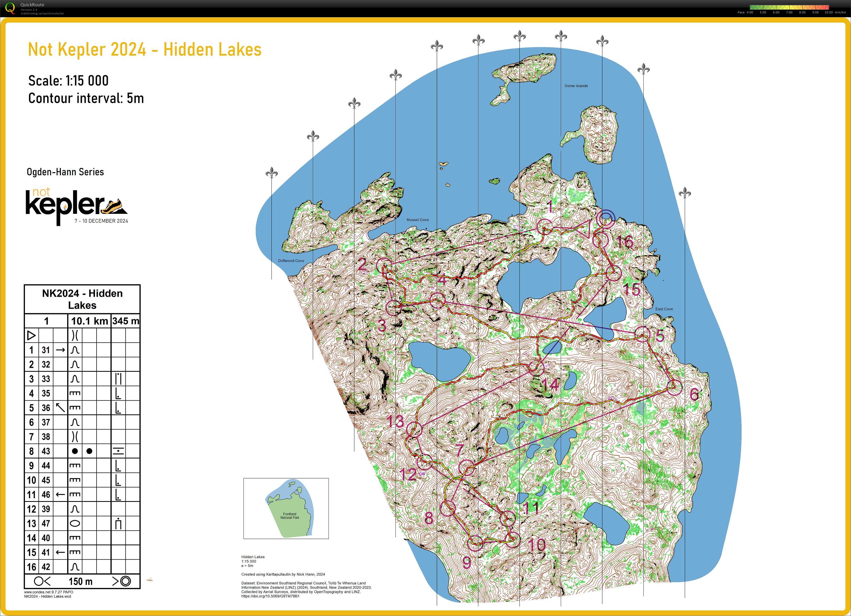Click the '10.1 km' course length cell

tap(89, 321)
